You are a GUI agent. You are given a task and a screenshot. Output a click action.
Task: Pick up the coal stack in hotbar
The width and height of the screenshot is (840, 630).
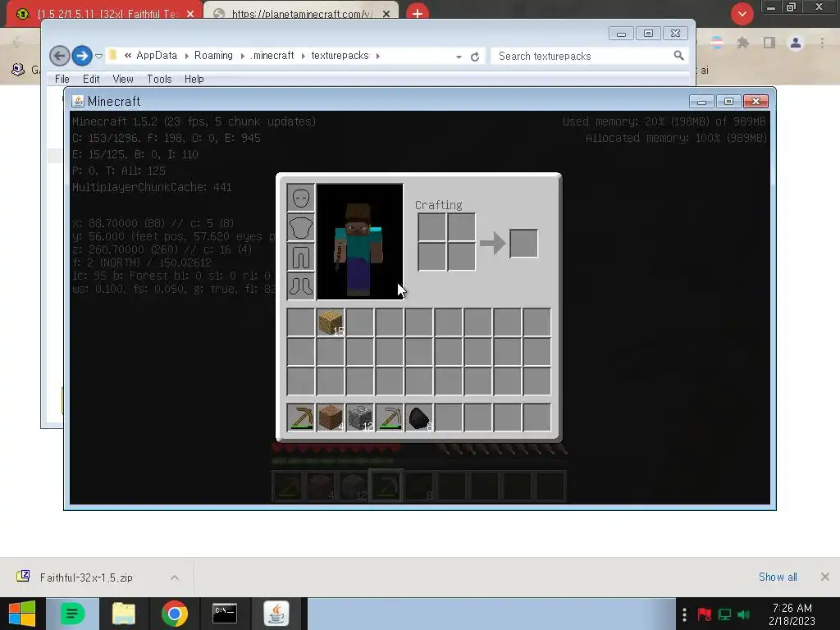click(418, 418)
